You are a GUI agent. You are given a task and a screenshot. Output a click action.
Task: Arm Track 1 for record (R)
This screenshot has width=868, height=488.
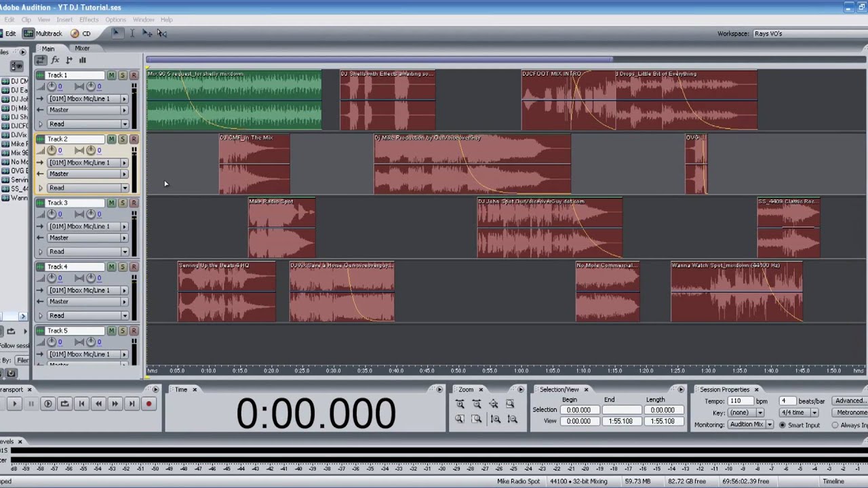point(134,75)
